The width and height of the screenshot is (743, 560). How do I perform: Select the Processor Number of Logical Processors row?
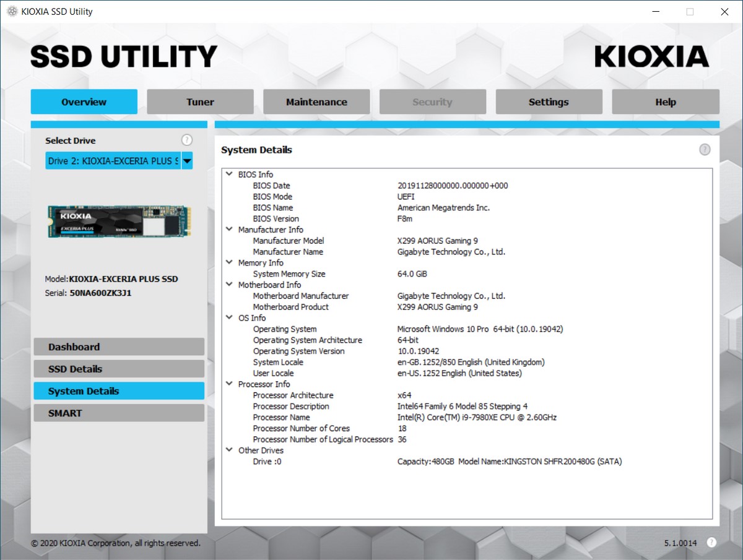pos(467,439)
